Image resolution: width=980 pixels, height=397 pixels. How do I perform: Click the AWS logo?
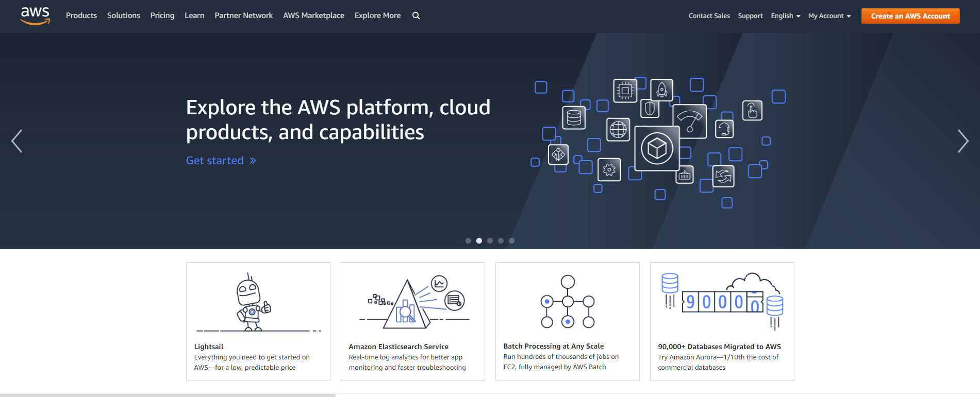pyautogui.click(x=35, y=16)
